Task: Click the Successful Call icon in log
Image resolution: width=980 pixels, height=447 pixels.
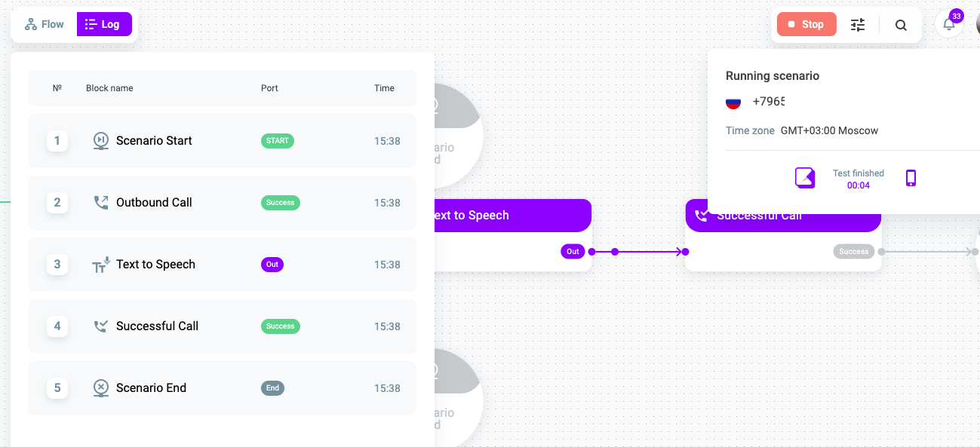Action: click(x=101, y=326)
